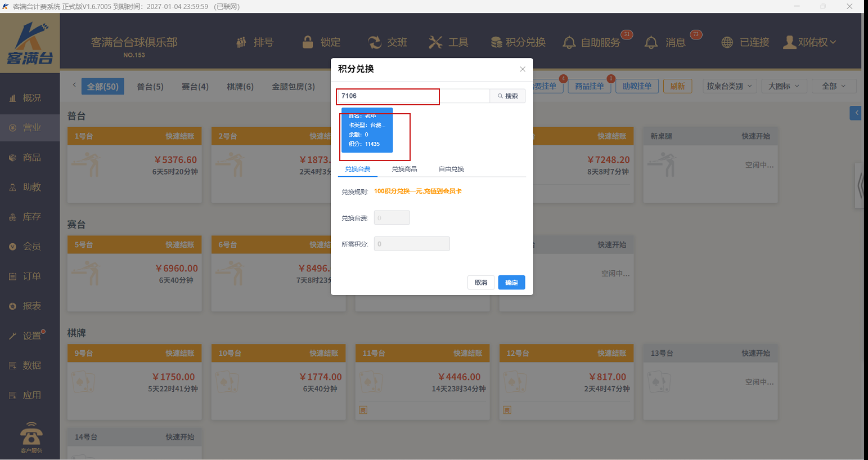Screen dimensions: 868x460
Task: Switch to the 自由兑换 tab
Action: (451, 169)
